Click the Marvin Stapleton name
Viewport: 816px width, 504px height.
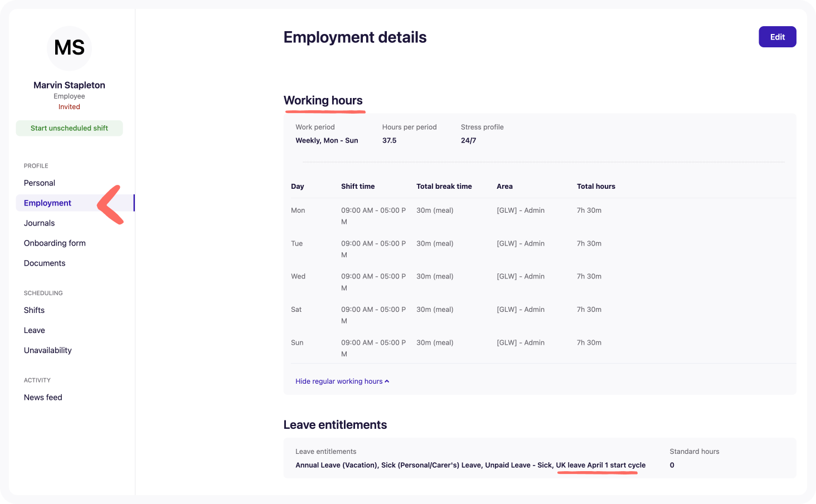[69, 85]
